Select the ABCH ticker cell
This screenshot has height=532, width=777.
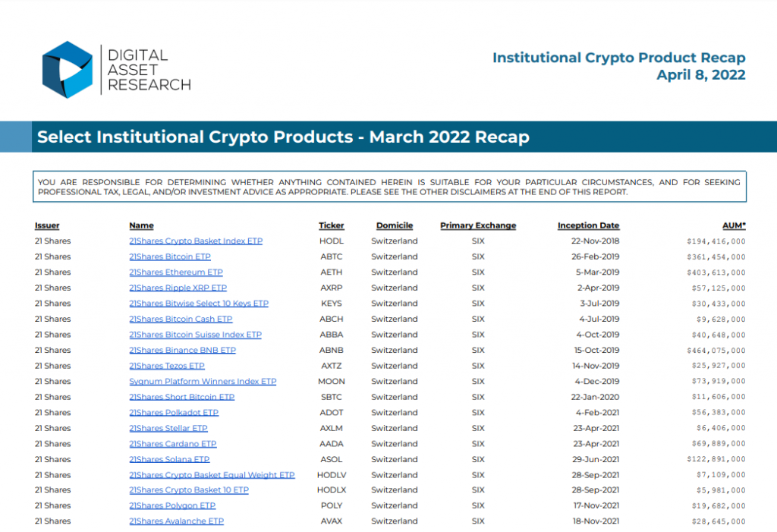332,320
